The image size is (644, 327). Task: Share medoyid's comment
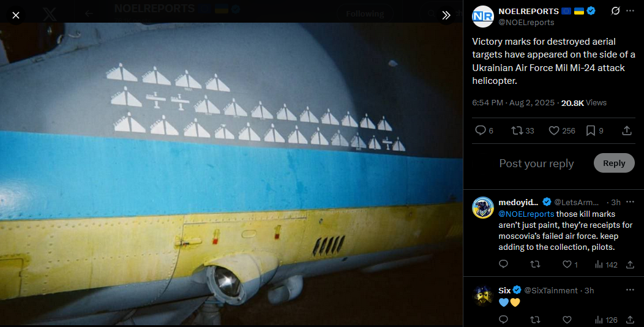click(631, 265)
